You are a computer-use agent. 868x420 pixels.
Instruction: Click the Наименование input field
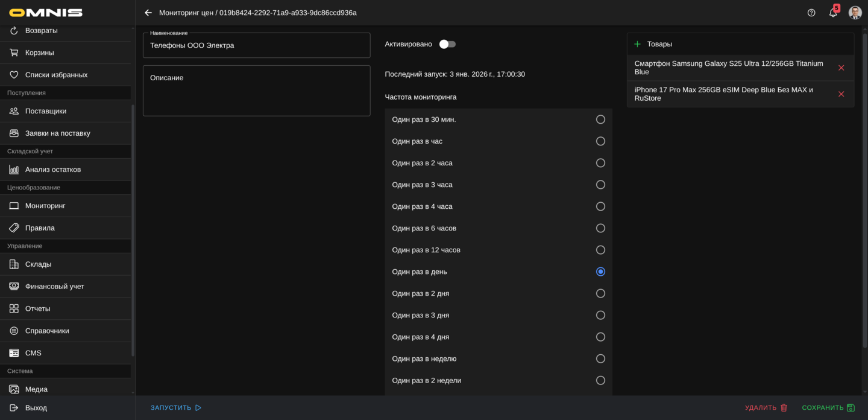pyautogui.click(x=256, y=46)
